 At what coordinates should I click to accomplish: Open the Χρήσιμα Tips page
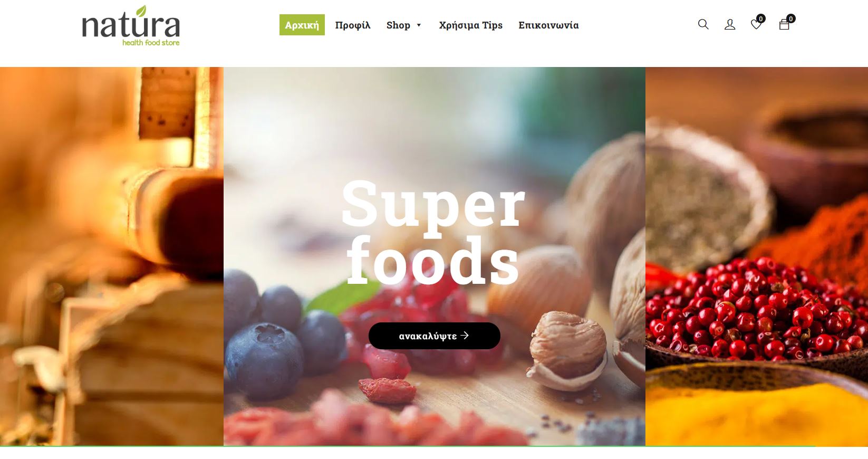471,25
